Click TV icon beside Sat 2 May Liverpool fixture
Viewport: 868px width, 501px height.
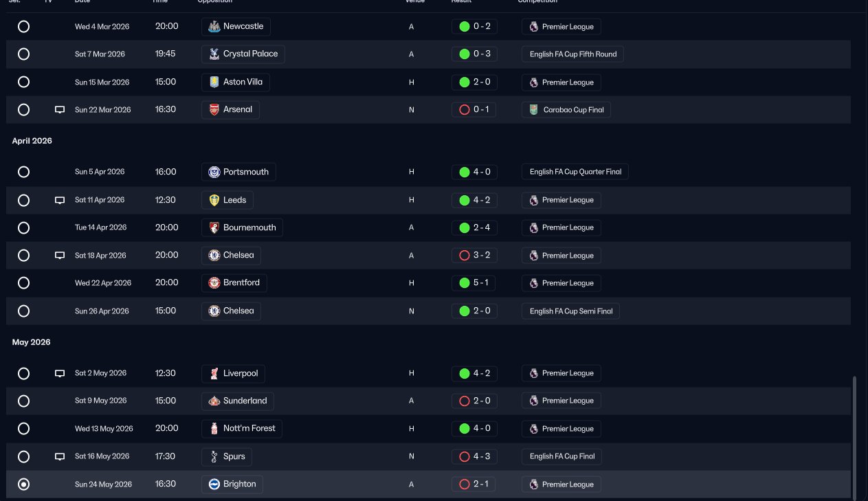tap(60, 373)
